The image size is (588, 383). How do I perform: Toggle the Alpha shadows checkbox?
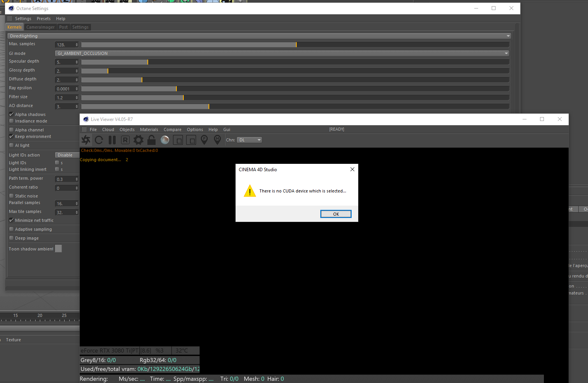click(x=12, y=114)
